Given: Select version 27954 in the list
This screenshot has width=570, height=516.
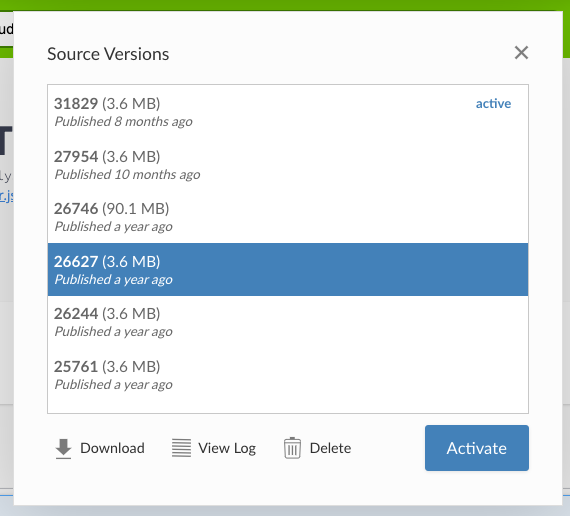Looking at the screenshot, I should [x=288, y=165].
